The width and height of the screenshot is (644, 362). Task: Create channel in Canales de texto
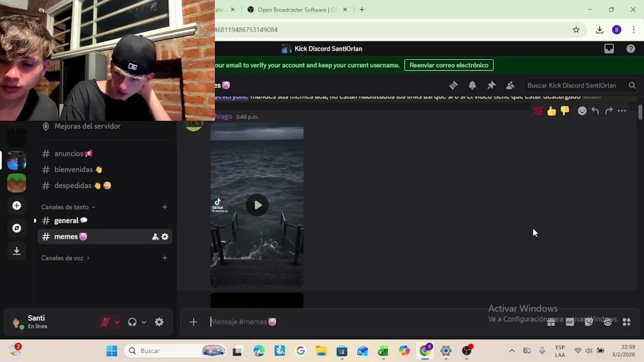click(x=165, y=207)
